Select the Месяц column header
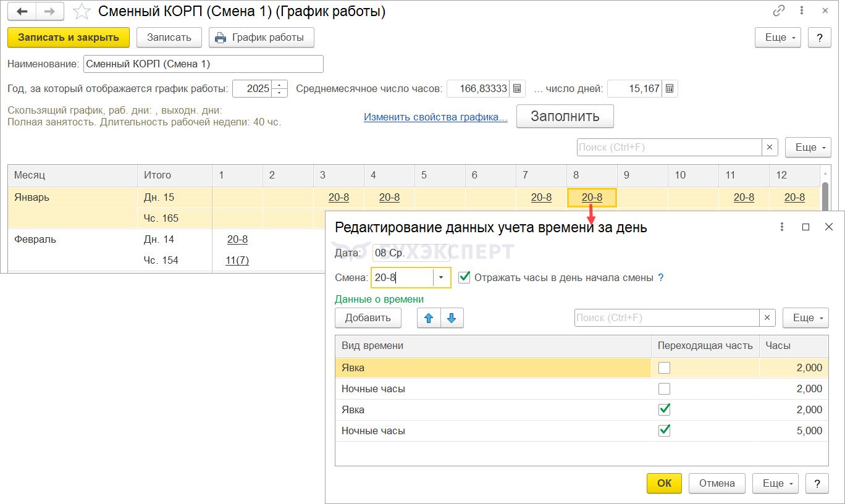The width and height of the screenshot is (845, 504). point(72,175)
